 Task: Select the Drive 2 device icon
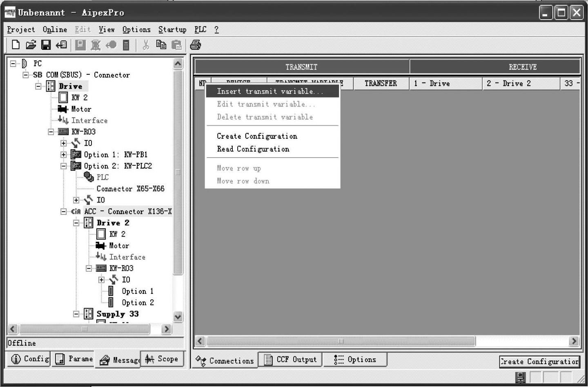click(89, 222)
